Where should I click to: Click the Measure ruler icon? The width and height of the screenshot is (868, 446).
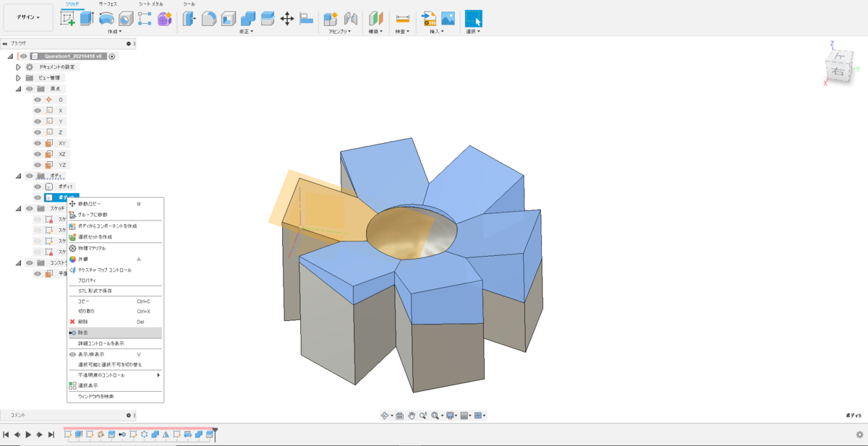(x=403, y=19)
